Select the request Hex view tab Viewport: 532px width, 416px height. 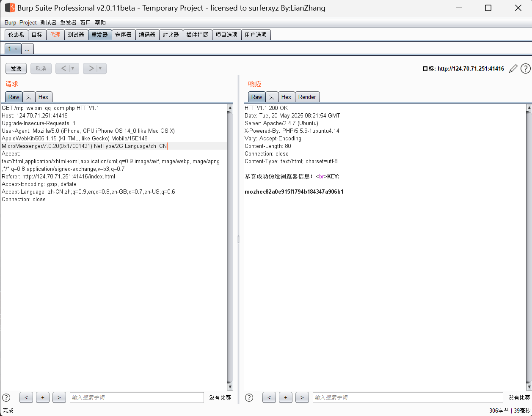click(43, 97)
